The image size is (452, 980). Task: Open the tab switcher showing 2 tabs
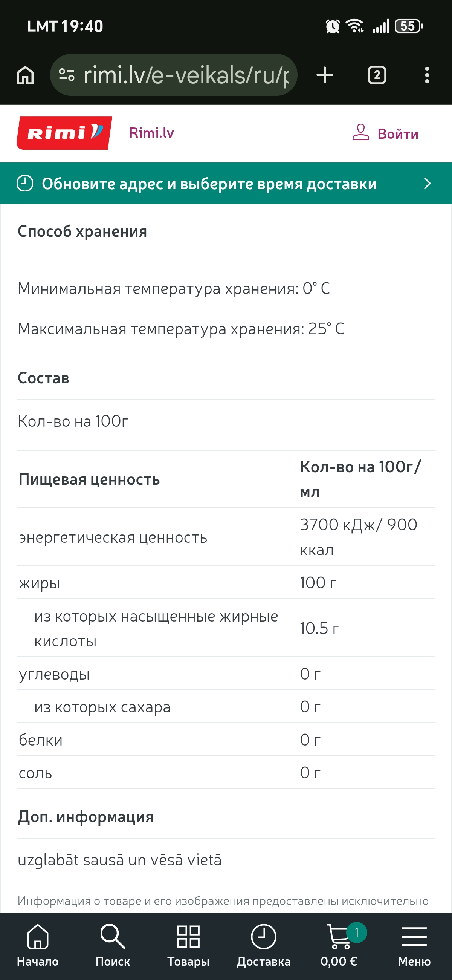(377, 75)
